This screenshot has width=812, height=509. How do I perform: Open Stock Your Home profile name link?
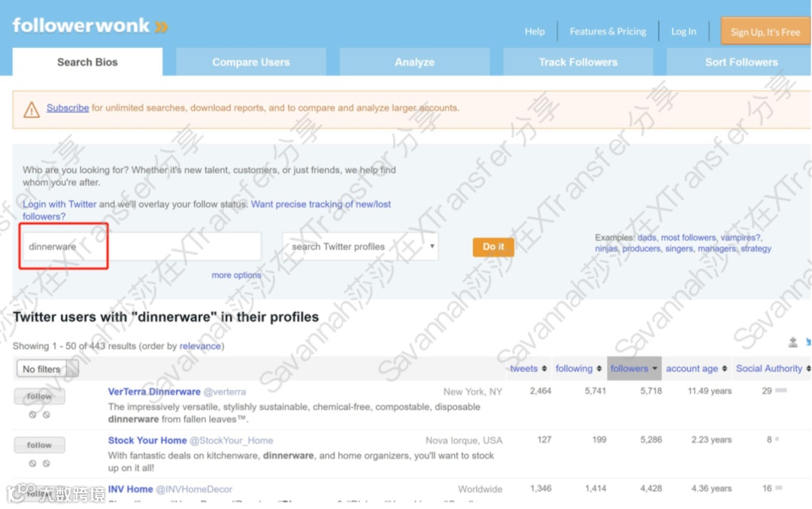147,440
